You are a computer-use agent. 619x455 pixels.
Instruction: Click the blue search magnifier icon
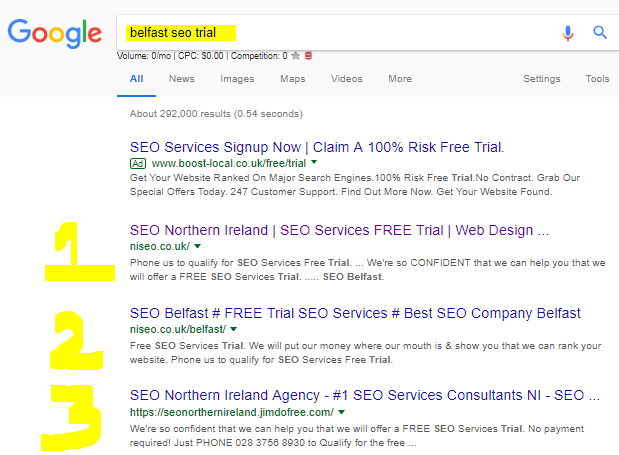600,32
